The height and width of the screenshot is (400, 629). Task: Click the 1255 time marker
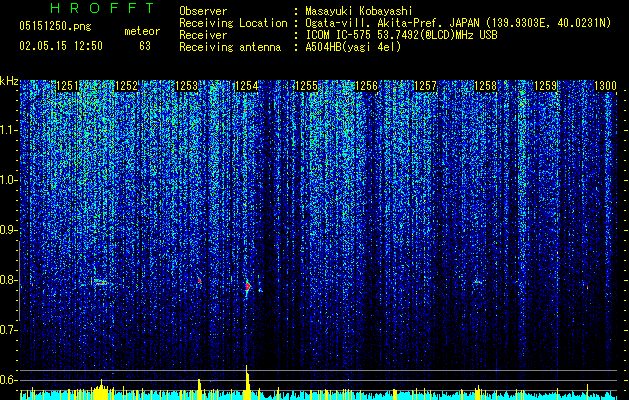(306, 86)
